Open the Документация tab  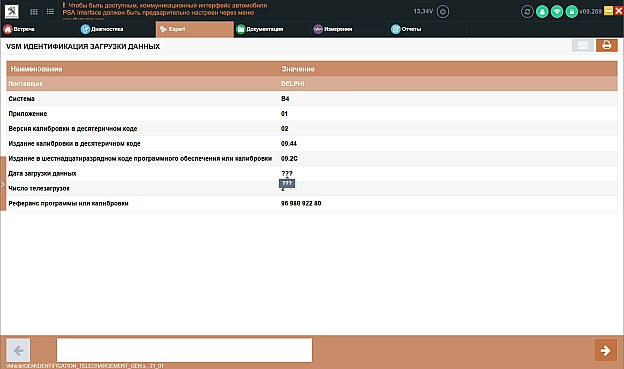pyautogui.click(x=260, y=29)
